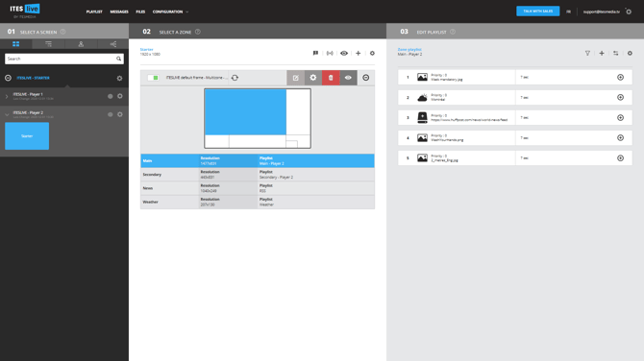Toggle the zone toolbar eye visibility icon
The image size is (644, 361).
344,53
